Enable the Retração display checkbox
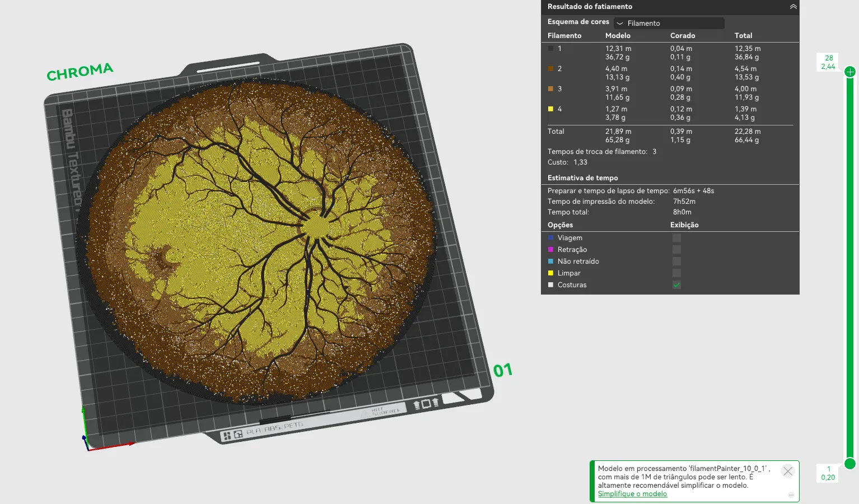 click(676, 250)
